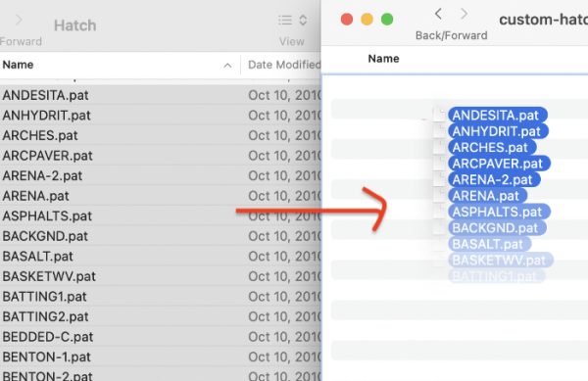Select ANHYDRIT.pat in Hatch window
This screenshot has height=381, width=588.
46,116
